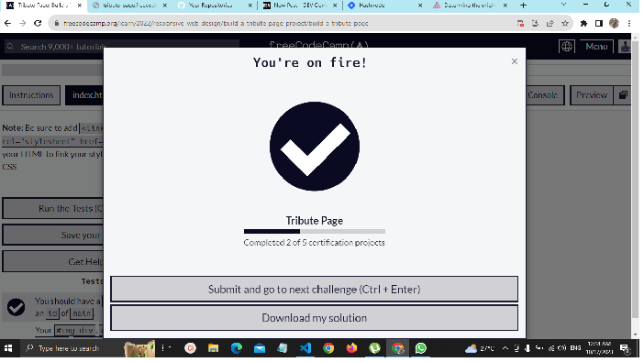Open the freeCodeCamp Menu
644x362 pixels.
pyautogui.click(x=596, y=47)
